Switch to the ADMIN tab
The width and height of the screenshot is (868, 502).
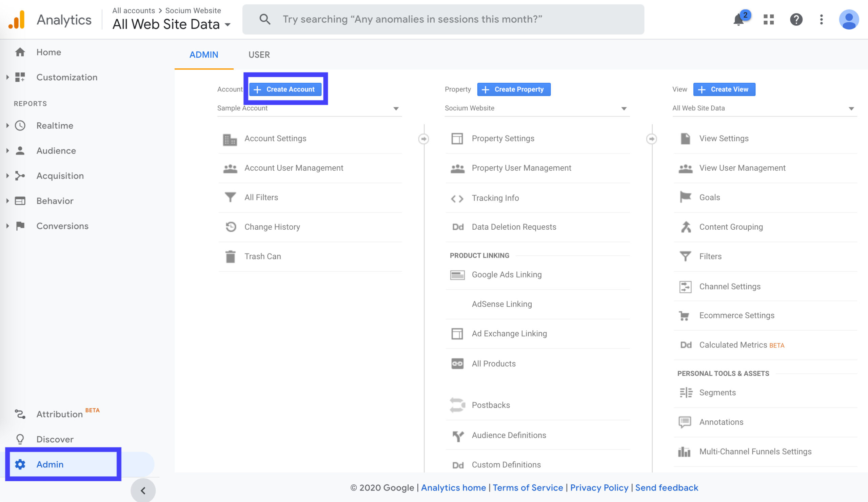pyautogui.click(x=203, y=55)
